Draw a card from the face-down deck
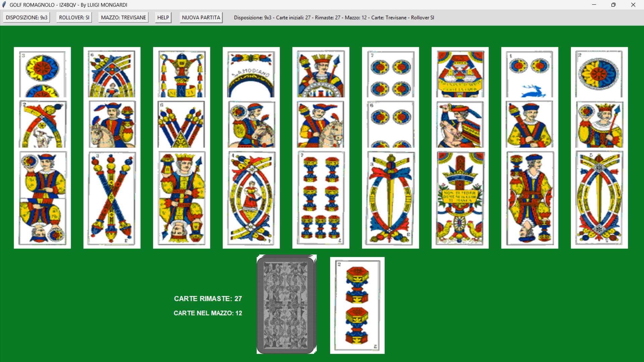The height and width of the screenshot is (362, 644). coord(286,304)
